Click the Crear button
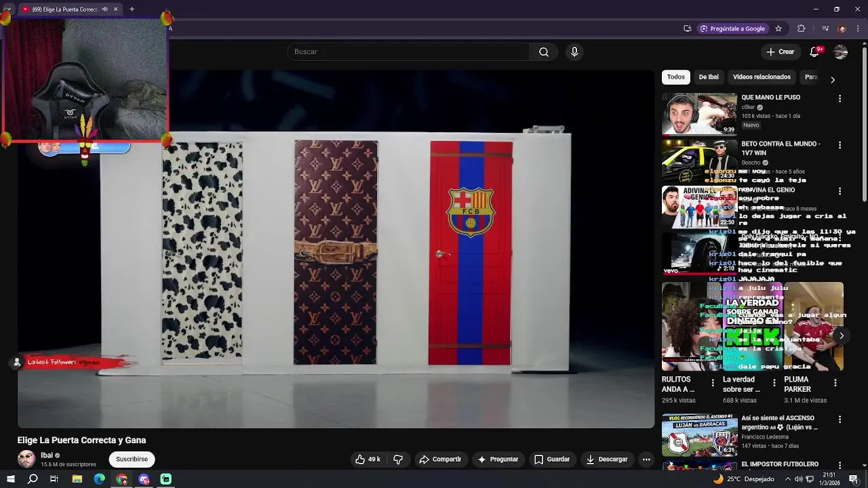Image resolution: width=868 pixels, height=488 pixels. point(780,52)
